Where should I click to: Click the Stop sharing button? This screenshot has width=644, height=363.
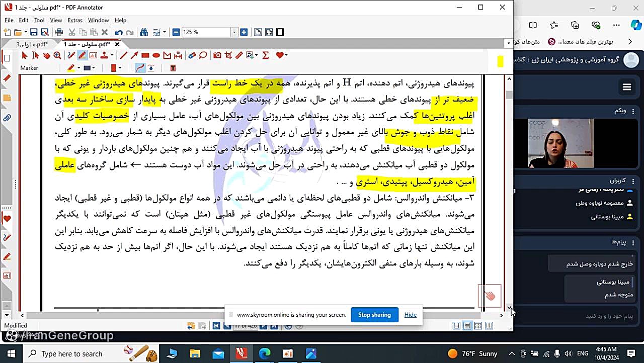coord(374,315)
